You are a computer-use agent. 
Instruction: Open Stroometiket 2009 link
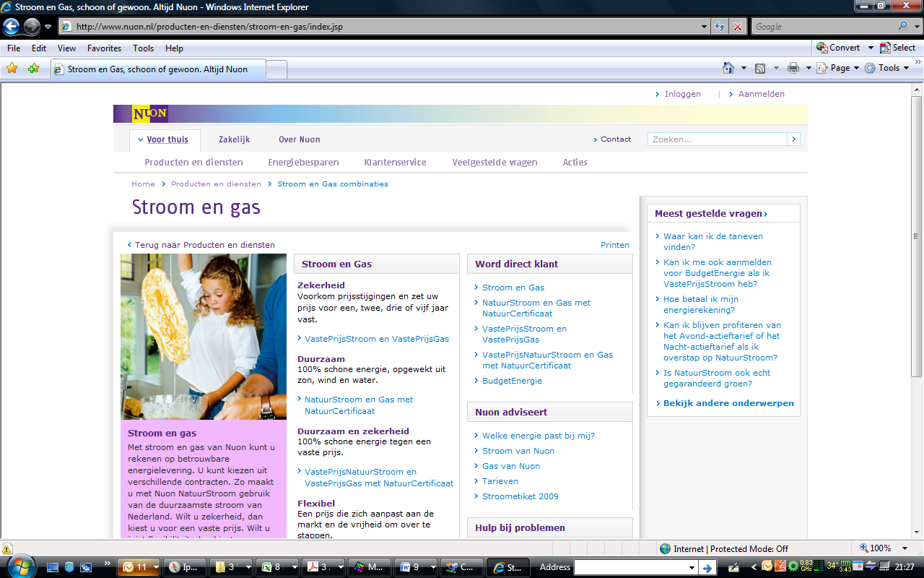pyautogui.click(x=520, y=496)
